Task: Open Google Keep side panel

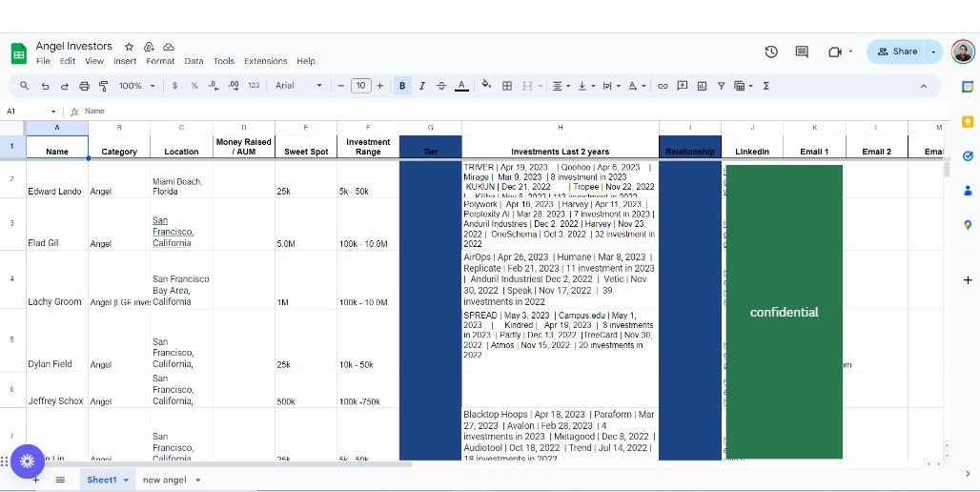Action: click(x=968, y=121)
